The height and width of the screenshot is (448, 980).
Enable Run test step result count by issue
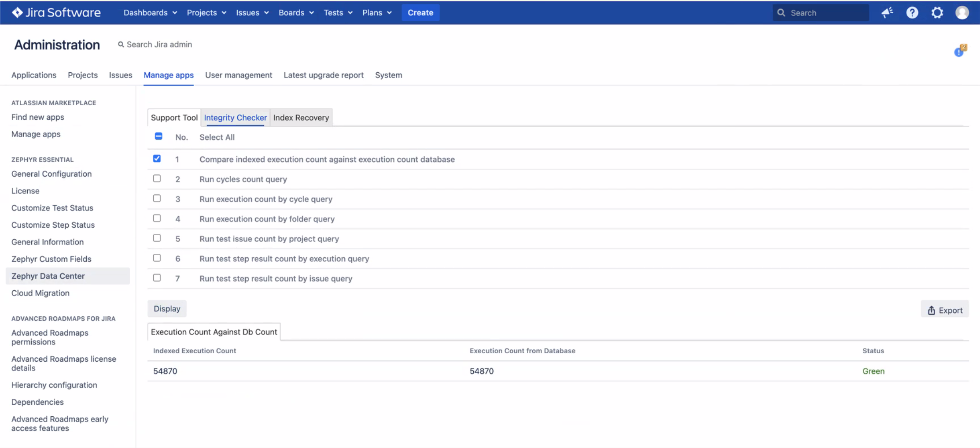click(x=157, y=278)
